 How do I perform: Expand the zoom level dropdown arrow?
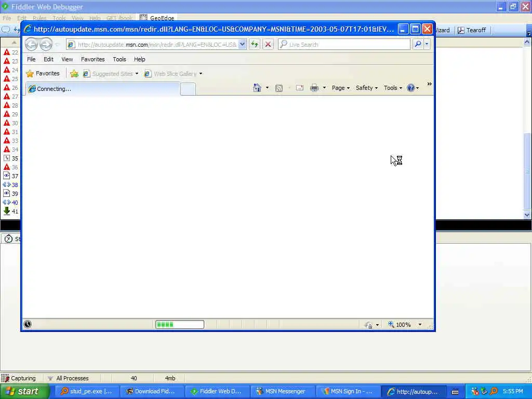pyautogui.click(x=420, y=325)
